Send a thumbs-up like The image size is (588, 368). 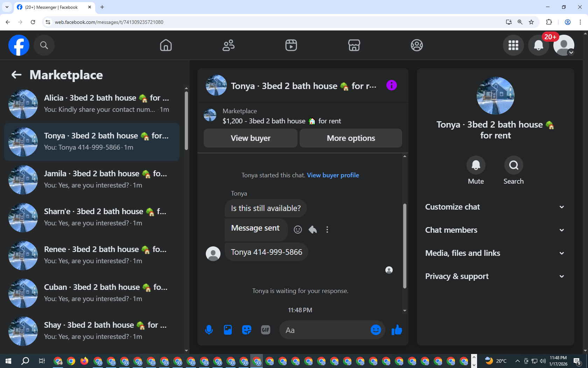[x=397, y=330]
